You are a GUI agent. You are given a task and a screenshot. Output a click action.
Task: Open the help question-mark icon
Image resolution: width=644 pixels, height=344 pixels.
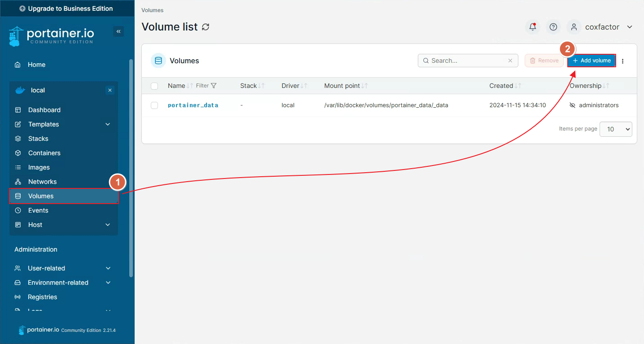point(553,27)
